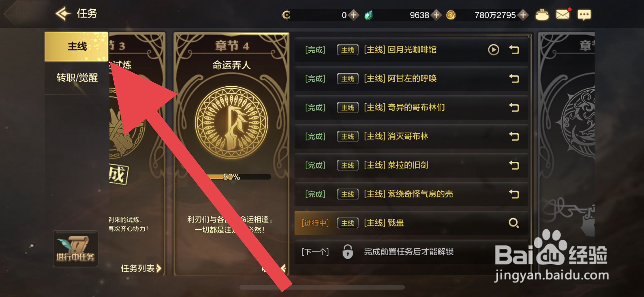Open the gold pouch shop icon
The height and width of the screenshot is (297, 644).
tap(542, 15)
